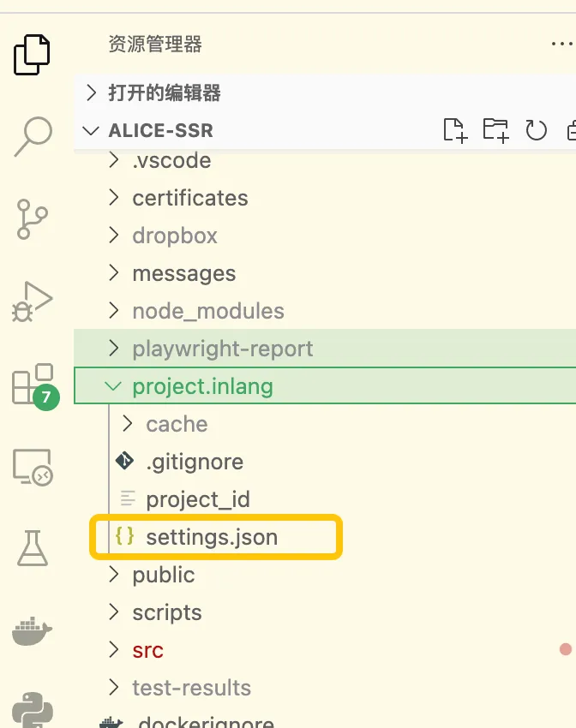Viewport: 576px width, 728px height.
Task: Open the Search view in activity bar
Action: [33, 136]
